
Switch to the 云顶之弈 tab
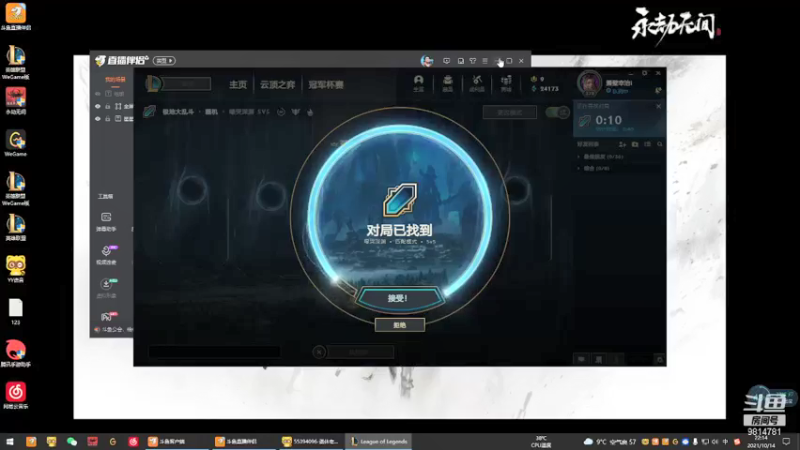click(278, 85)
